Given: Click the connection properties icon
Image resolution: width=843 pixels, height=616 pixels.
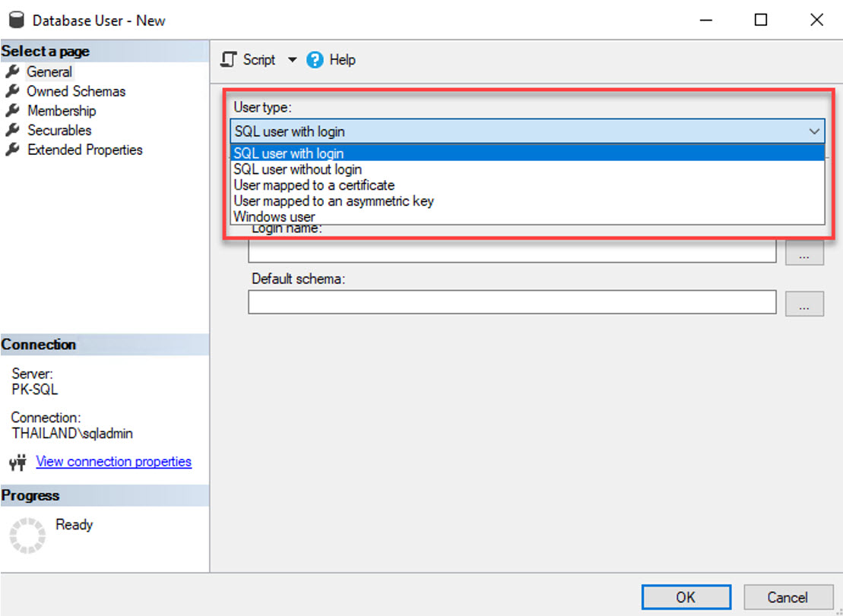Looking at the screenshot, I should (17, 462).
